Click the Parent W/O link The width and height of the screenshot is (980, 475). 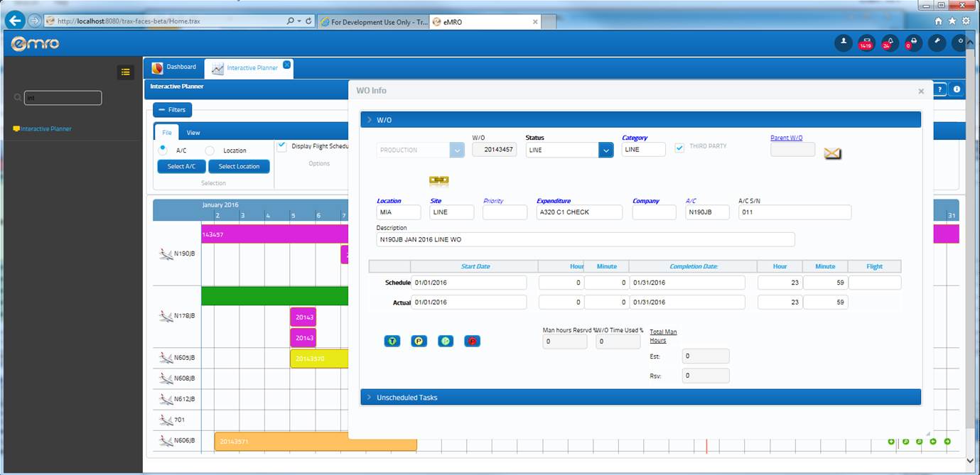point(786,138)
